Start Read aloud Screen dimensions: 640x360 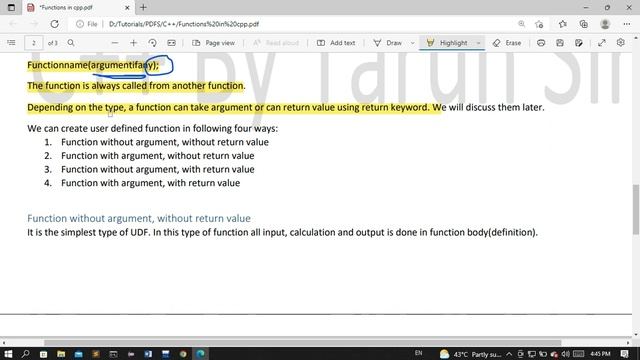276,42
